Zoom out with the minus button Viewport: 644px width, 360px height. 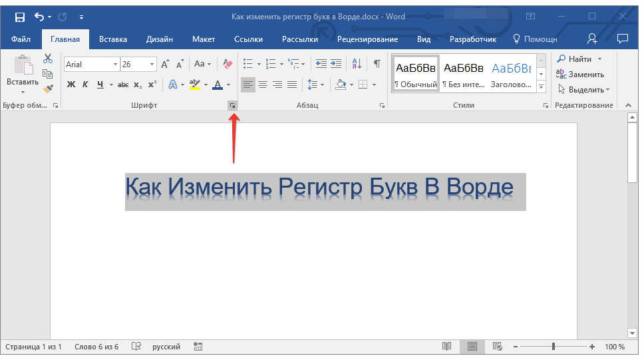pyautogui.click(x=516, y=347)
